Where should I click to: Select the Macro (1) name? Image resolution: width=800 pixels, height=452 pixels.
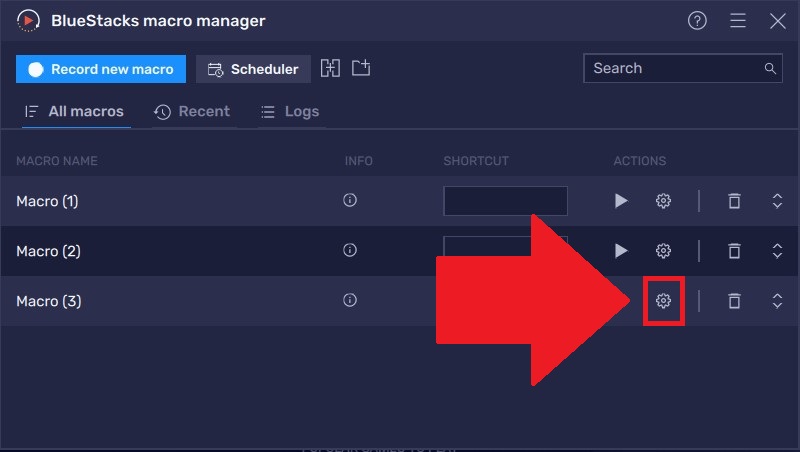click(x=47, y=201)
